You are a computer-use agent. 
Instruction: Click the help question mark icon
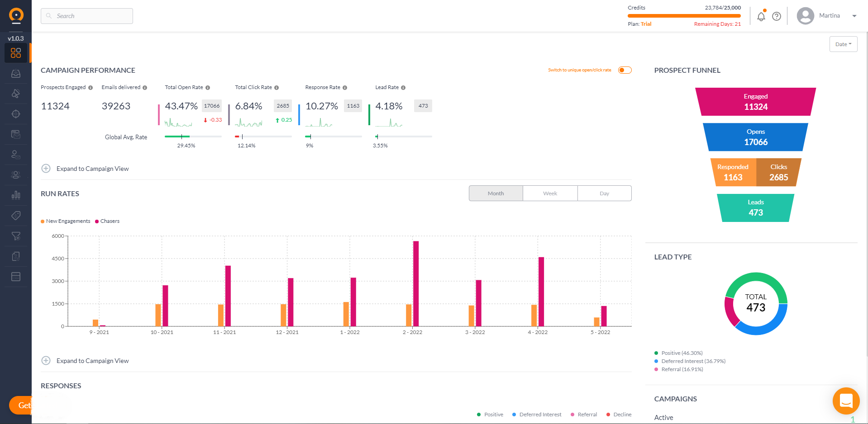click(777, 16)
